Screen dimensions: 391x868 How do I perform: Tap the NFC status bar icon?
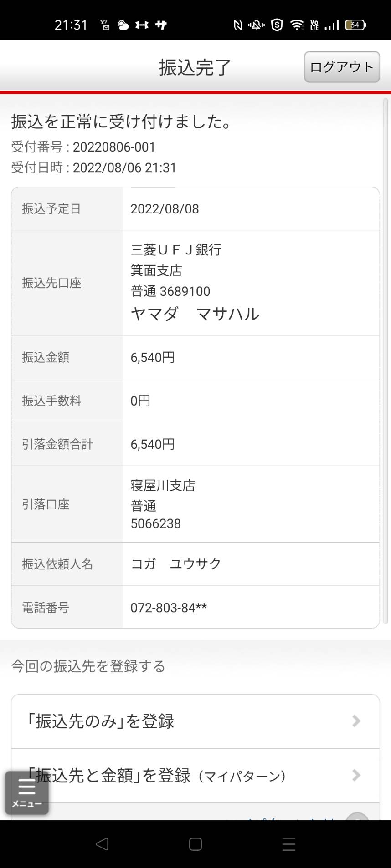pyautogui.click(x=238, y=25)
